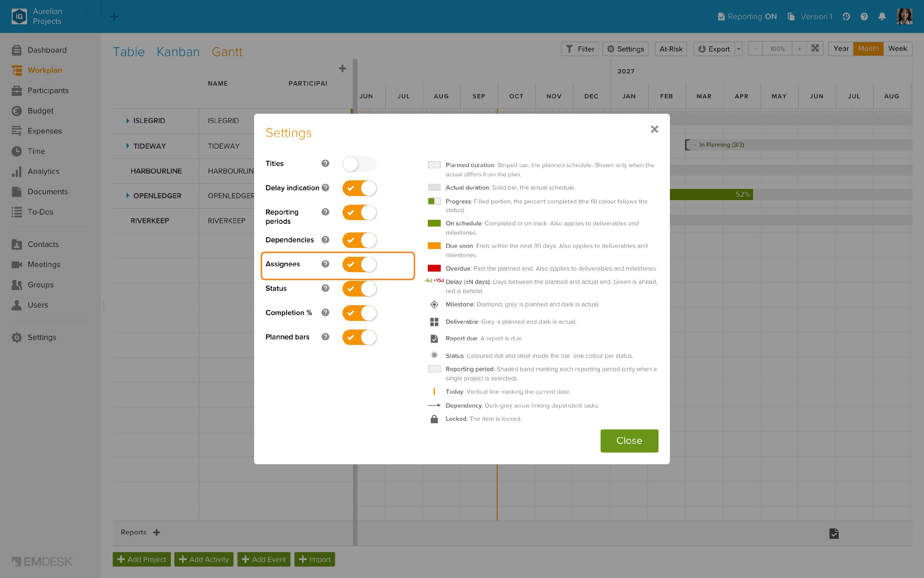
Task: Click the Dashboard sidebar icon
Action: click(x=16, y=50)
